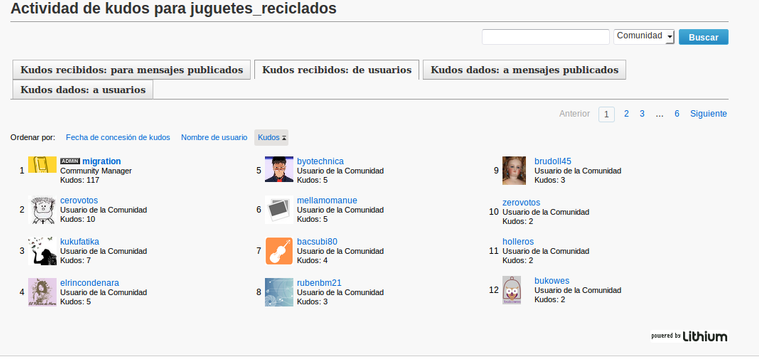
Task: Sort by Nombre de usuario
Action: (214, 137)
